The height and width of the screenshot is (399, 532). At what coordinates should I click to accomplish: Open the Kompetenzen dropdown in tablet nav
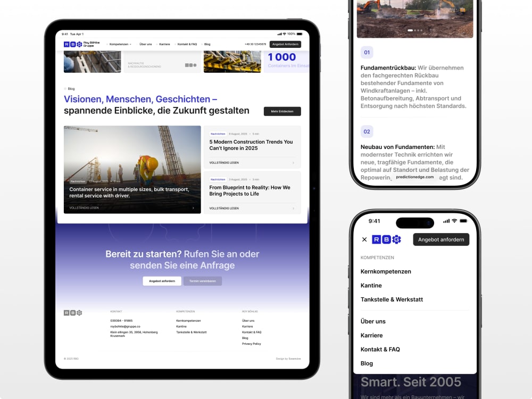120,44
